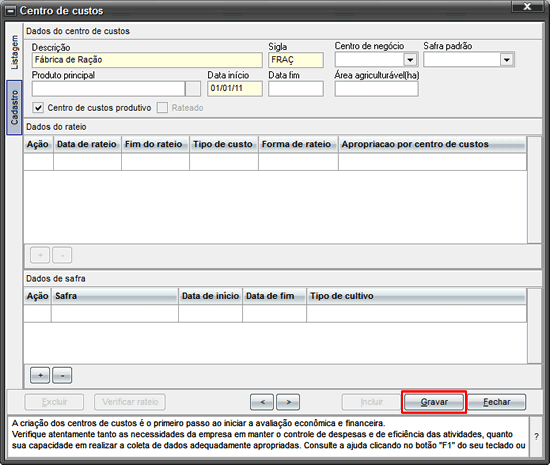Go to next record with right arrow
Viewport: 550px width, 465px height.
[288, 402]
